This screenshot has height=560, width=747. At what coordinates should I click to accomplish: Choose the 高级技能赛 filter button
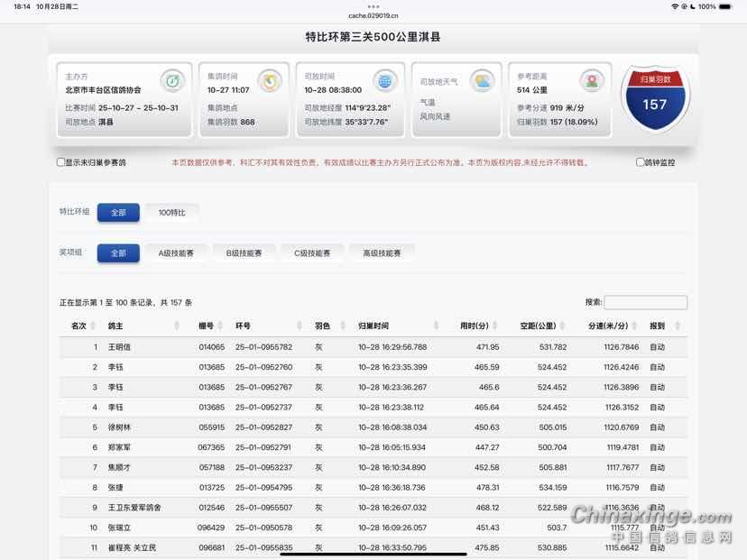click(x=382, y=253)
